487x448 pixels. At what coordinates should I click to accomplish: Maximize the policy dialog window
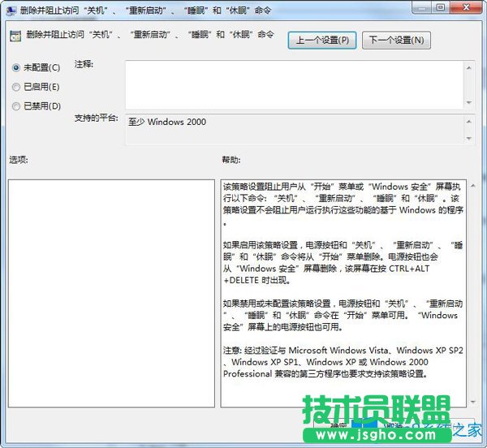[441, 8]
